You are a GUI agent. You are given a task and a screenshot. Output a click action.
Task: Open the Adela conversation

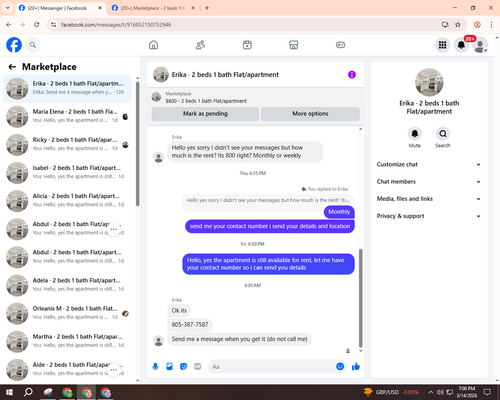coord(67,285)
